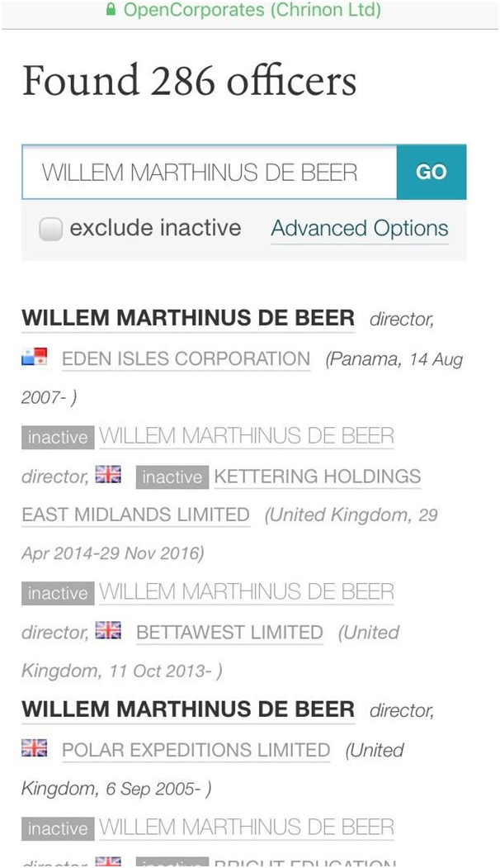Image resolution: width=500 pixels, height=868 pixels.
Task: Open the EAST MIDLANDS LIMITED link
Action: coord(136,515)
